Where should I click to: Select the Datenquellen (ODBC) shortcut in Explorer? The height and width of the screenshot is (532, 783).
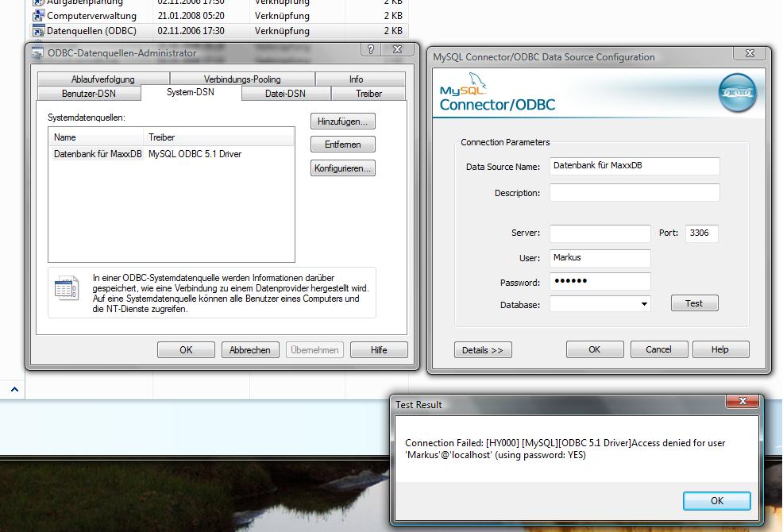(x=91, y=30)
